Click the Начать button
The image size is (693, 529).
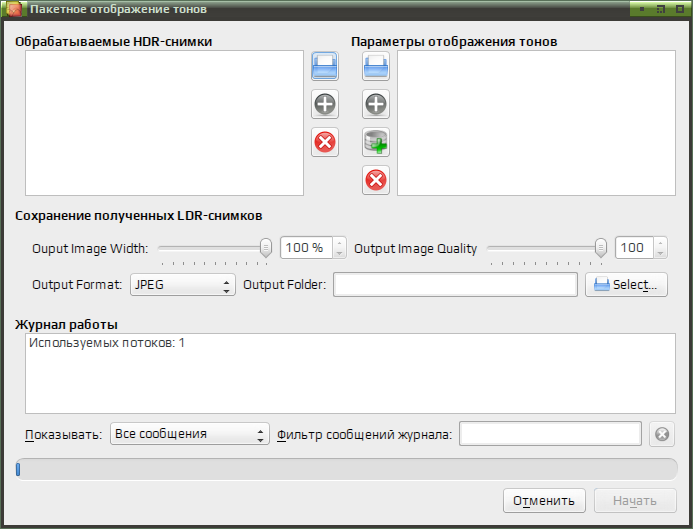[635, 501]
